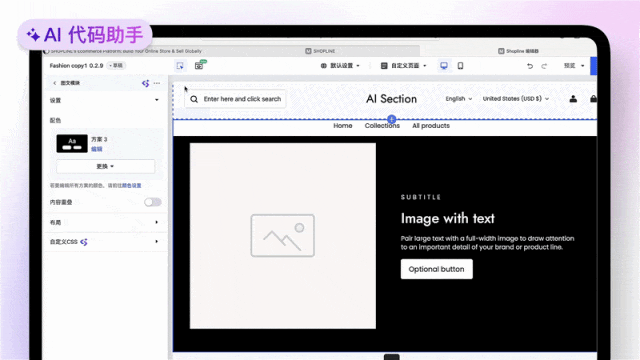Open the account user icon in store header
Screen dimensions: 640x360
[573, 99]
